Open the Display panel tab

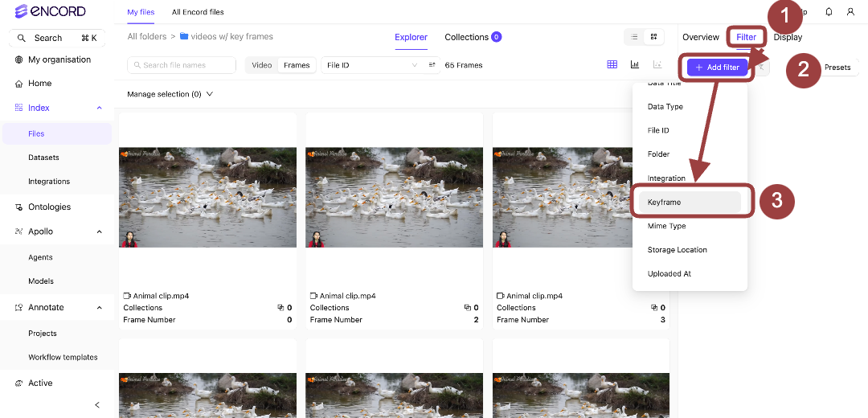(x=788, y=37)
